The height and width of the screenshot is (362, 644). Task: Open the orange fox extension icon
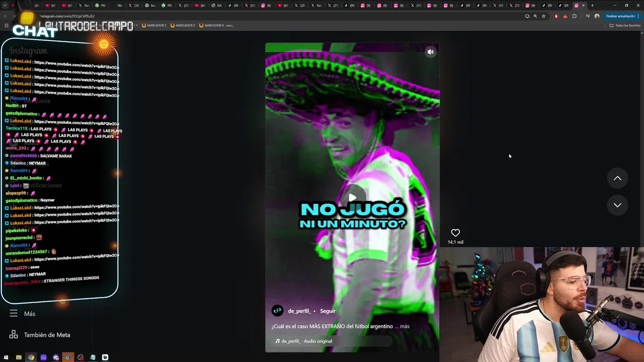click(x=565, y=16)
